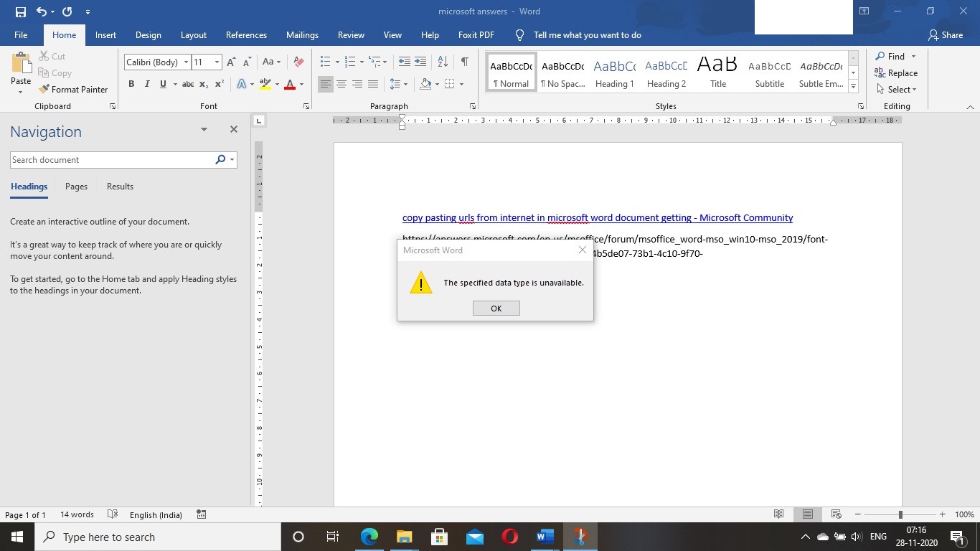Click the Show/Hide paragraph marks icon
The height and width of the screenshot is (551, 980).
pyautogui.click(x=465, y=62)
